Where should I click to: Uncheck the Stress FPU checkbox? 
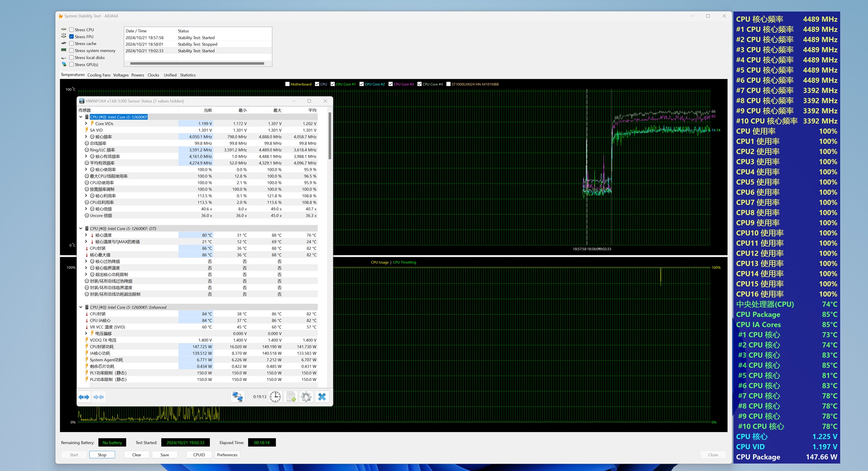pyautogui.click(x=71, y=37)
